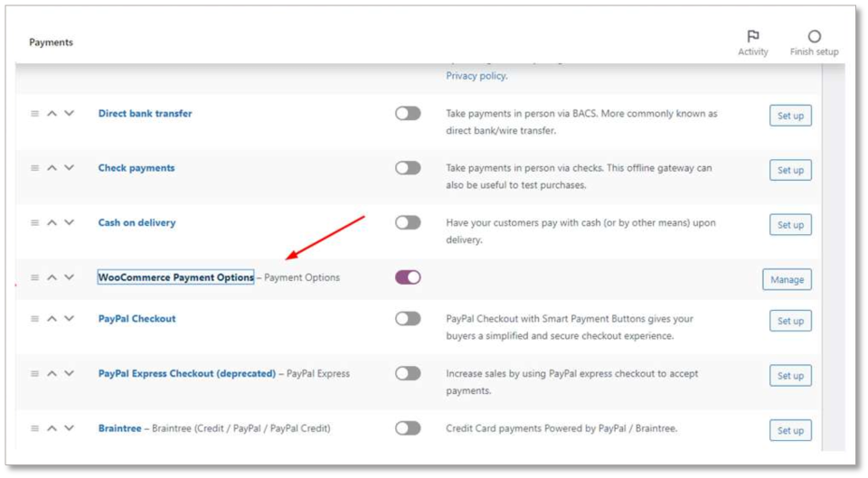Move Braintree up
This screenshot has height=478, width=868.
tap(52, 428)
